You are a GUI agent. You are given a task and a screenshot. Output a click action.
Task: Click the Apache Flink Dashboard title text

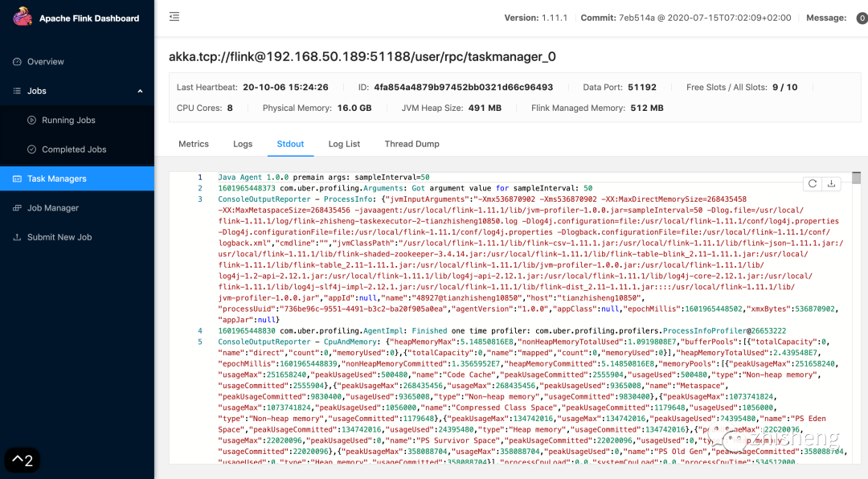tap(89, 18)
